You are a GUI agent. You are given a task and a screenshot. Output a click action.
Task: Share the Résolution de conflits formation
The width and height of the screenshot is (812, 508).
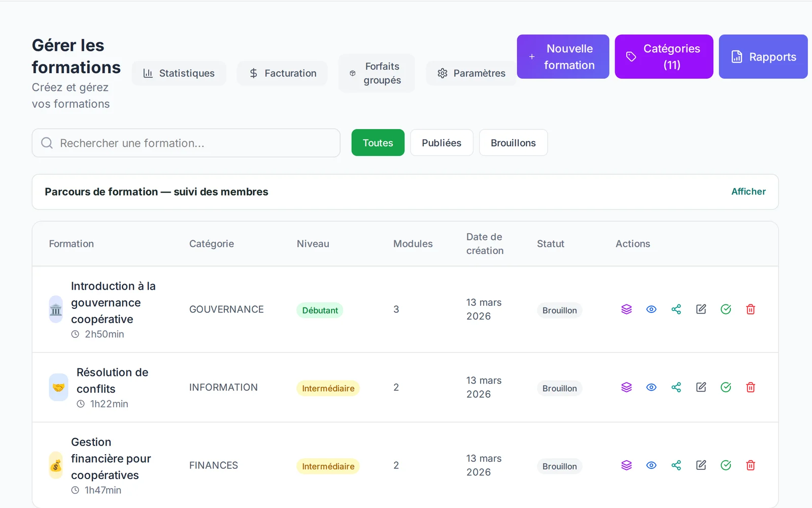pyautogui.click(x=676, y=387)
